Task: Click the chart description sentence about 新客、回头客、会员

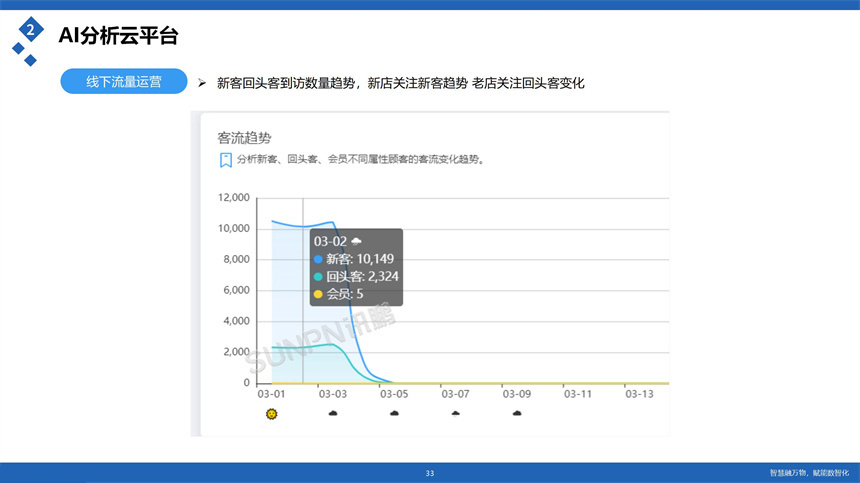Action: (361, 160)
